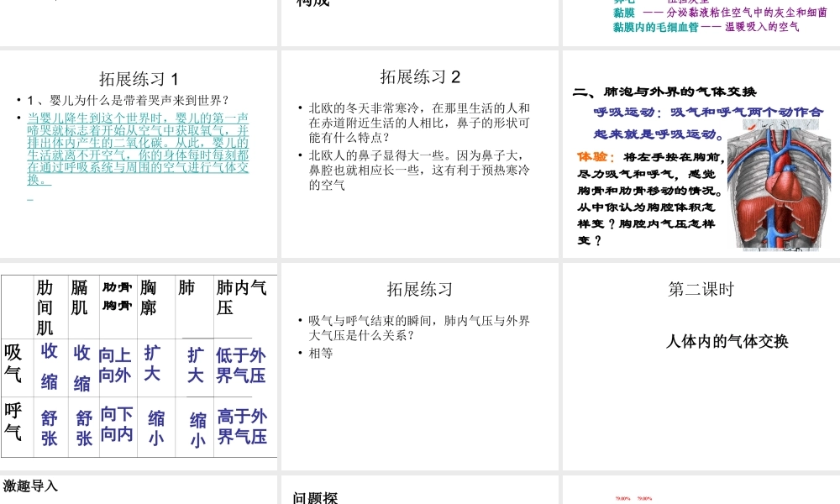Click the 问题探 heading at bottom

coord(315,497)
